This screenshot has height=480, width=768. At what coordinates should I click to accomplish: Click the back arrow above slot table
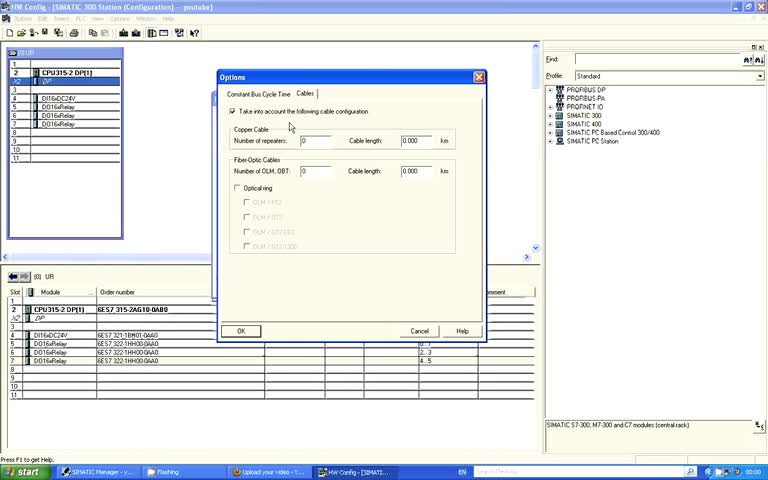[x=13, y=277]
